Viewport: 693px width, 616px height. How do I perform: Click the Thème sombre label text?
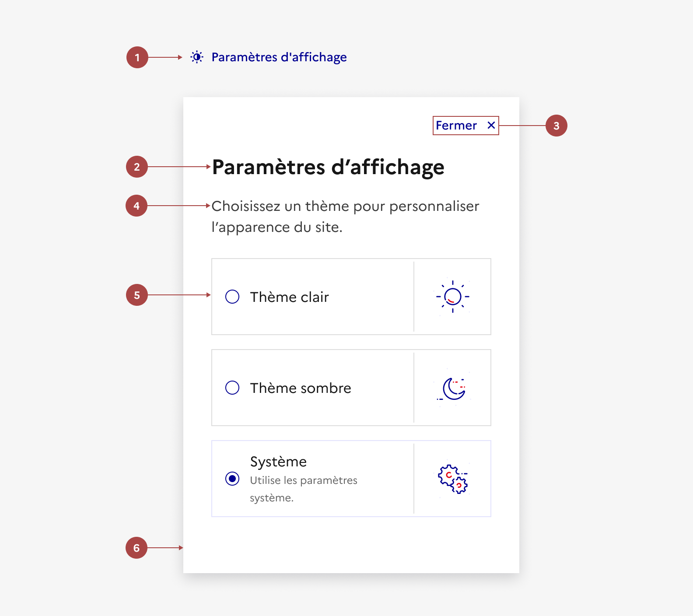pyautogui.click(x=301, y=388)
